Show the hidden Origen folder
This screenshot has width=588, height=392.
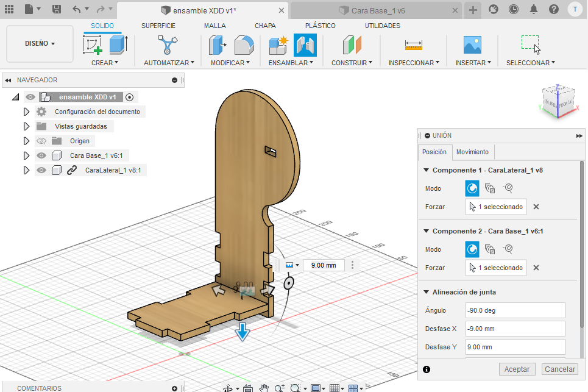41,141
